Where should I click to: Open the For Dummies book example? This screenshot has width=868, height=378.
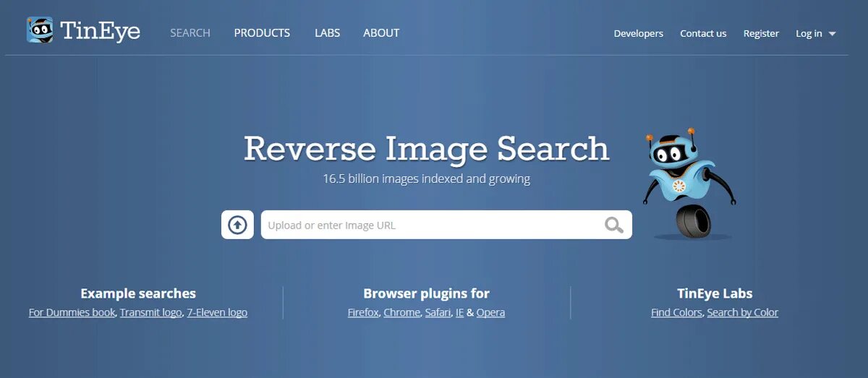(x=72, y=312)
